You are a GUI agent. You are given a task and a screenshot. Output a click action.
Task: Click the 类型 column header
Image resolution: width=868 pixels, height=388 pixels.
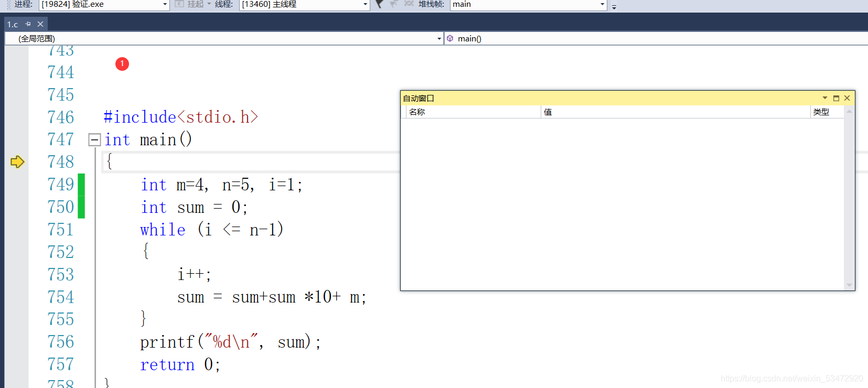827,112
